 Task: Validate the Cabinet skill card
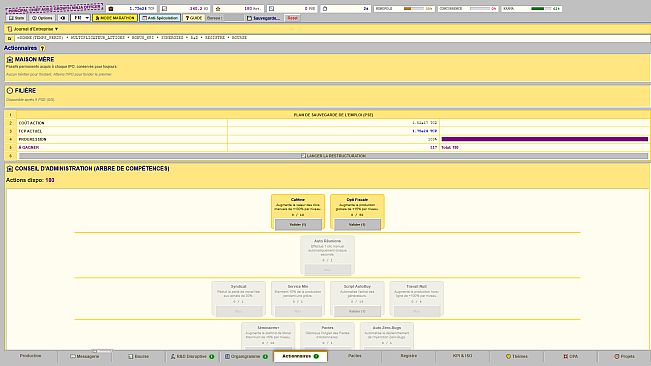pos(298,224)
